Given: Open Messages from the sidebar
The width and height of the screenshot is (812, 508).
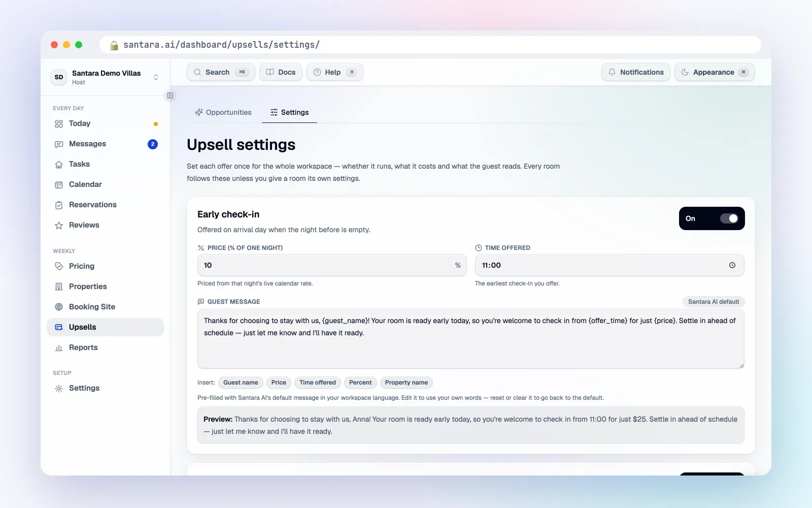Looking at the screenshot, I should tap(106, 144).
